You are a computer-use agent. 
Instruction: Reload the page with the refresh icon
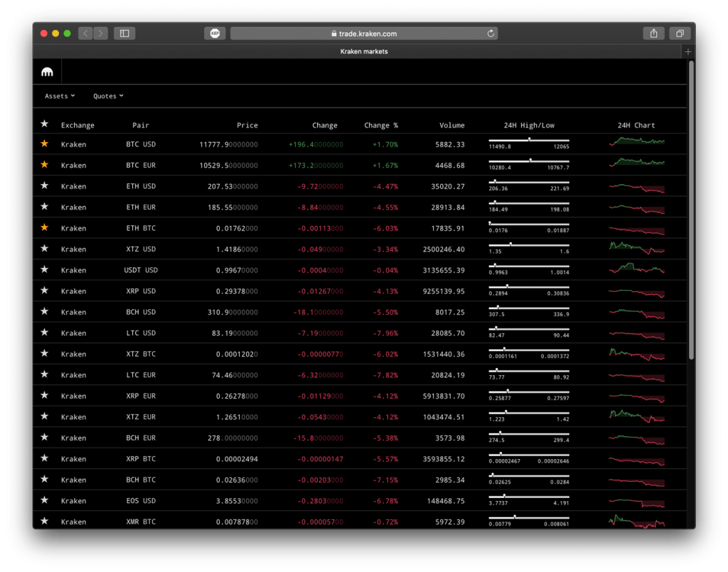(x=491, y=33)
